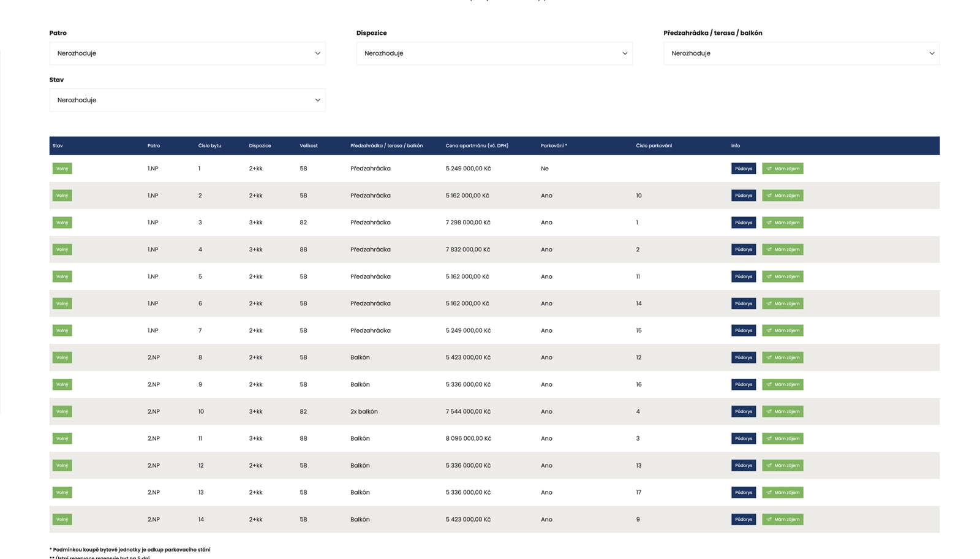Image resolution: width=980 pixels, height=559 pixels.
Task: Click the Cena apartmánu column header
Action: (477, 146)
